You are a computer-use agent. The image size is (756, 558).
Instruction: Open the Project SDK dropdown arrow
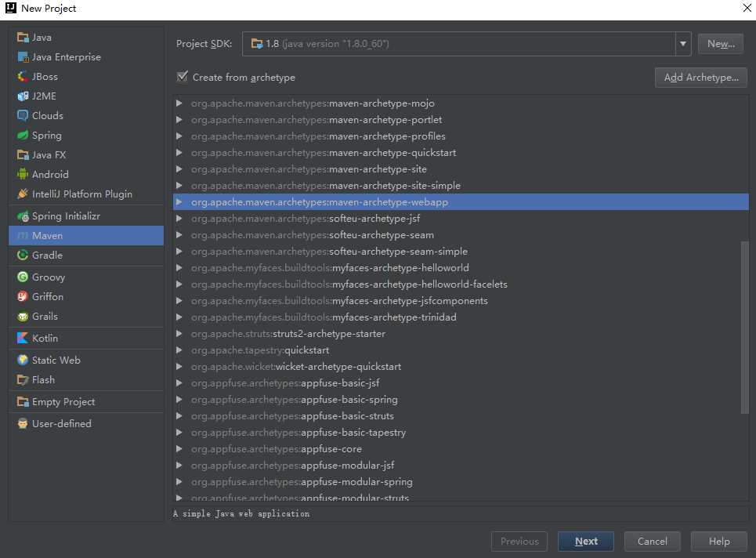pyautogui.click(x=682, y=44)
